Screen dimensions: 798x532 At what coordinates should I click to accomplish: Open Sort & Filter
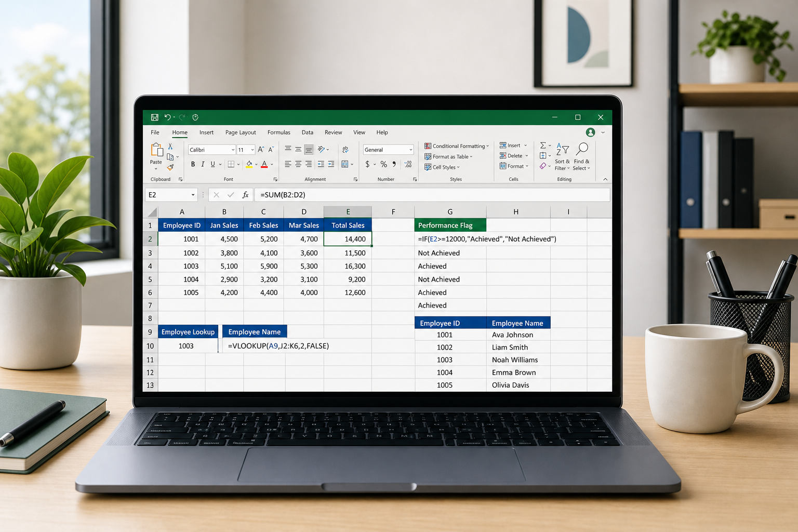562,156
